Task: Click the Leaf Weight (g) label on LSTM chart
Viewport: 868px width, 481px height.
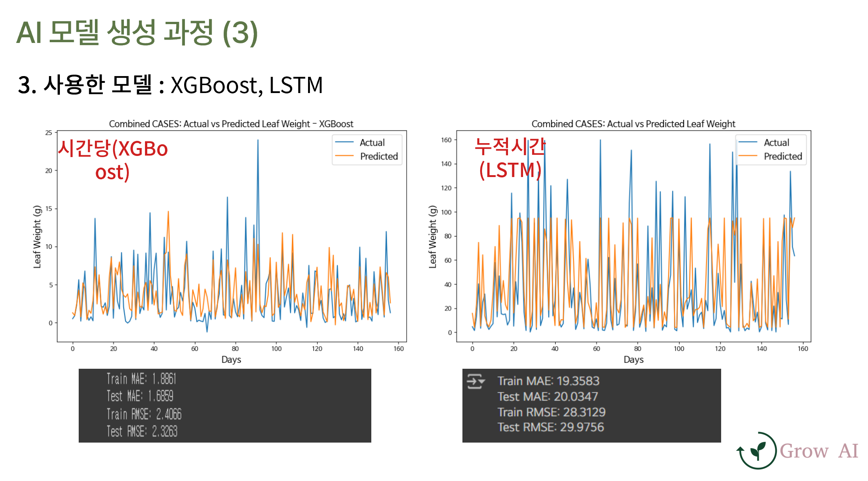Action: pyautogui.click(x=433, y=237)
